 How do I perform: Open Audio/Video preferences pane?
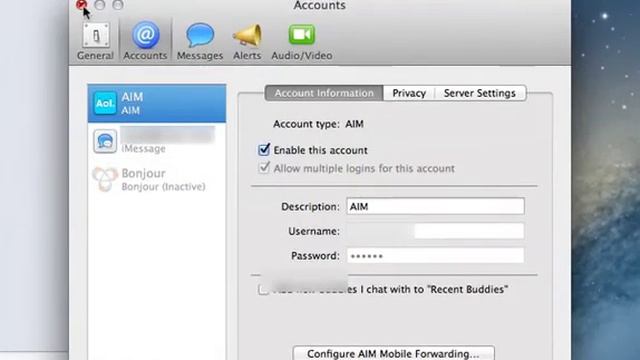(302, 41)
